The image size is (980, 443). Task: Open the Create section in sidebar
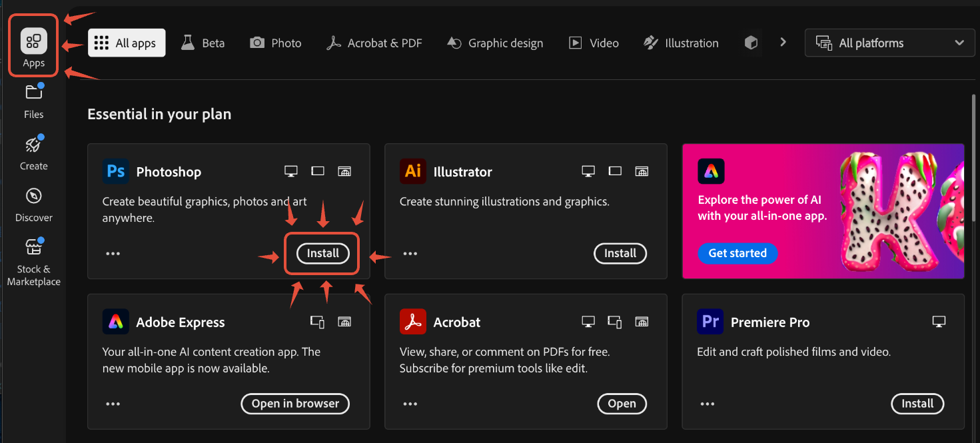tap(33, 153)
